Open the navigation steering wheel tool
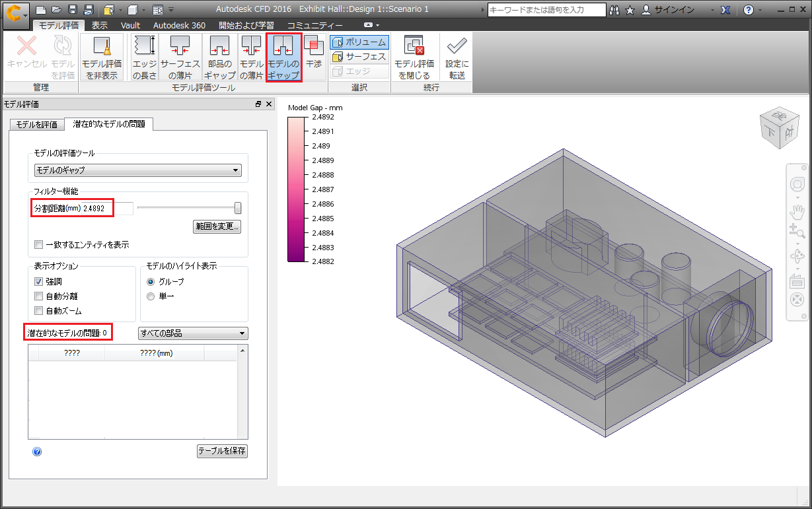This screenshot has width=812, height=509. [x=797, y=185]
